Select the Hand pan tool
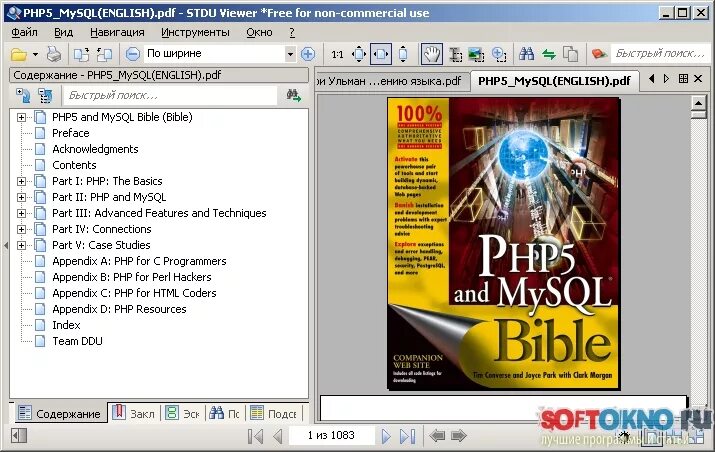The image size is (715, 452). 431,54
